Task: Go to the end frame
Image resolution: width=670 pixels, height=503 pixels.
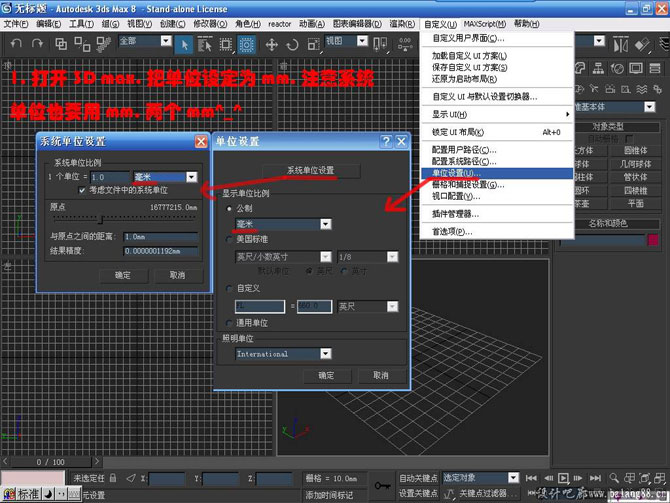Action: (x=595, y=478)
